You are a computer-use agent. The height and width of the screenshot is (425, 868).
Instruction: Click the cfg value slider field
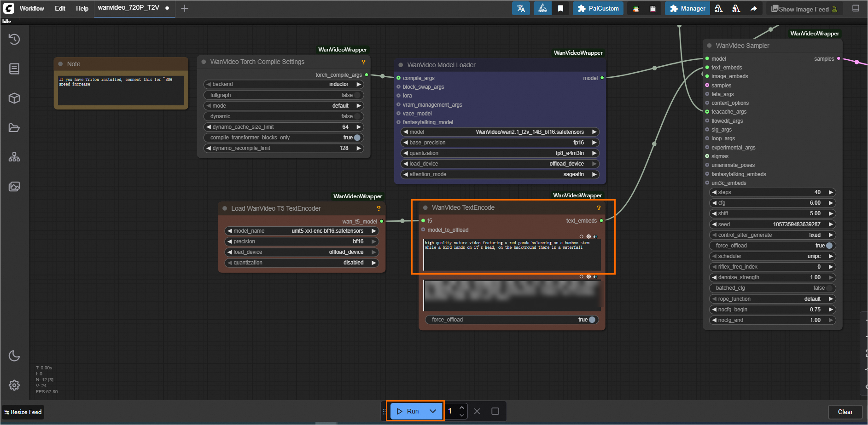[772, 203]
